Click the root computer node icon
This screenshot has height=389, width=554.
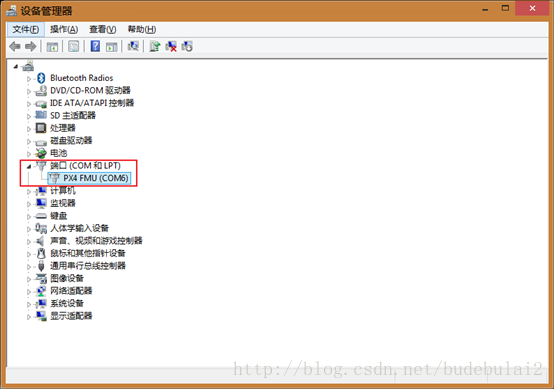(x=28, y=66)
